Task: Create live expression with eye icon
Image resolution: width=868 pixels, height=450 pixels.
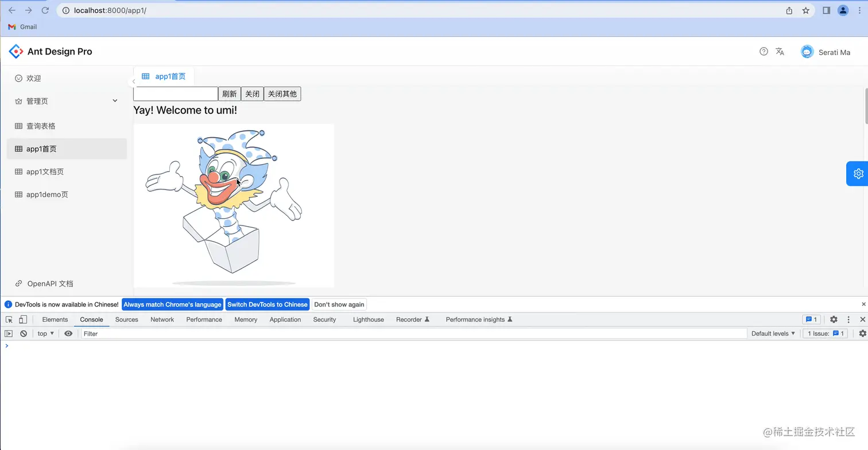Action: [x=68, y=333]
